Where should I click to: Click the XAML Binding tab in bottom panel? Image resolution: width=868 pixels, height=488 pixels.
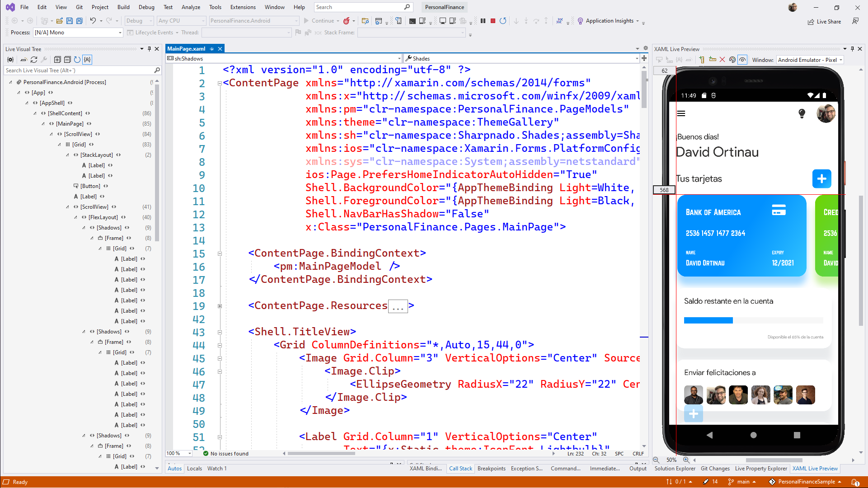click(425, 468)
